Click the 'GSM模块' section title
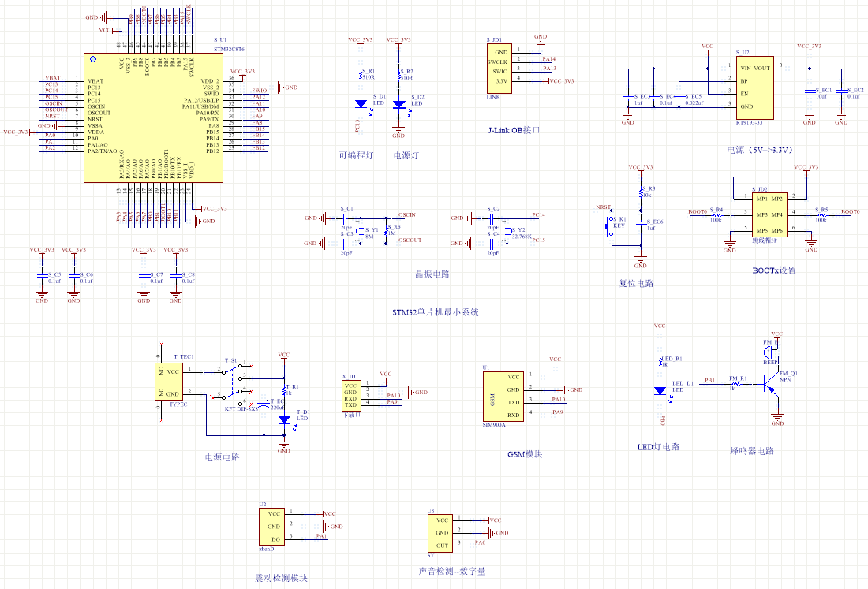868x589 pixels. pos(525,454)
